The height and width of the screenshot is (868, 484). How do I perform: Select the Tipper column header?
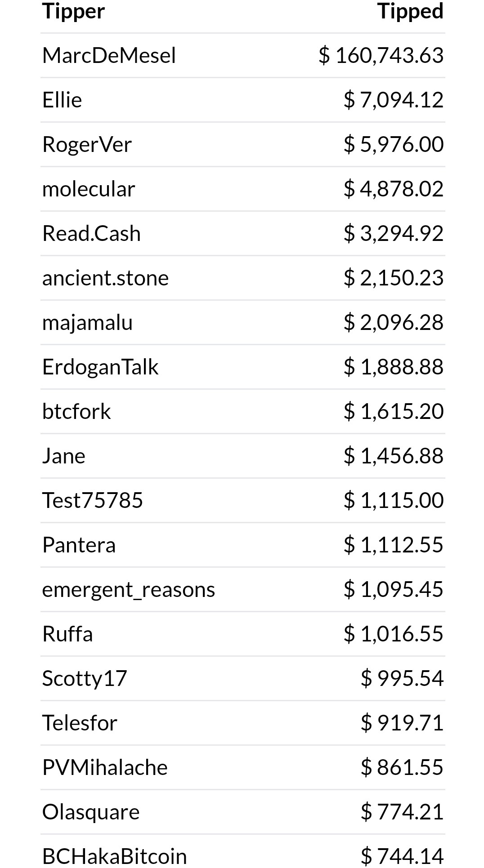pos(73,11)
